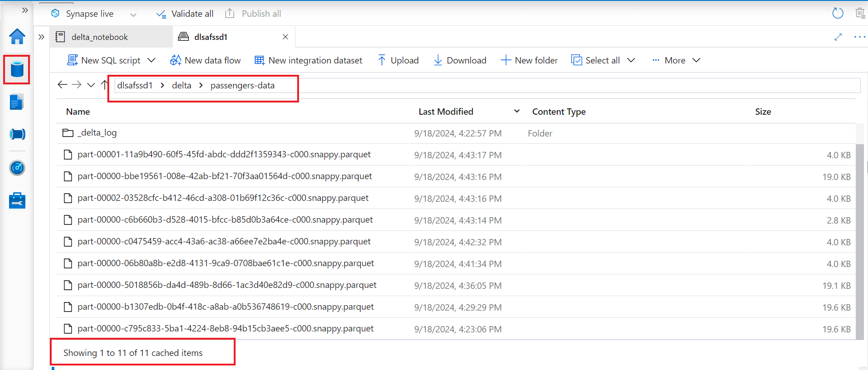Open the _delta_log folder
The width and height of the screenshot is (868, 370).
97,133
